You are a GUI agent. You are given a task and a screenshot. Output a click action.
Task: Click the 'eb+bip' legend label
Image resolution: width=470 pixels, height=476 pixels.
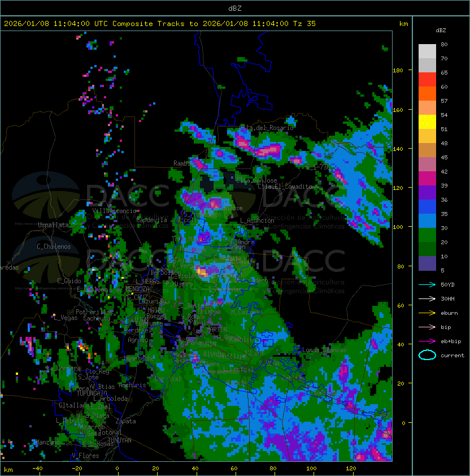[451, 341]
